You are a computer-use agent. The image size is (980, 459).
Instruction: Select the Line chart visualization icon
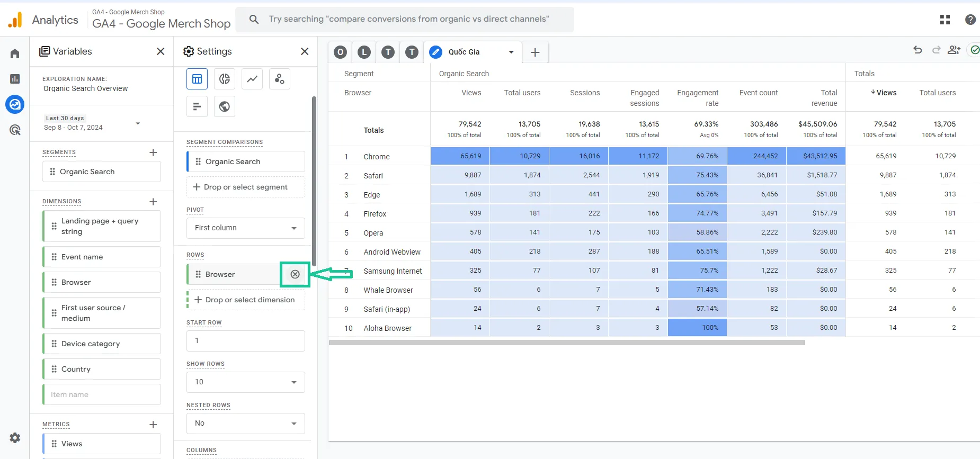(252, 79)
